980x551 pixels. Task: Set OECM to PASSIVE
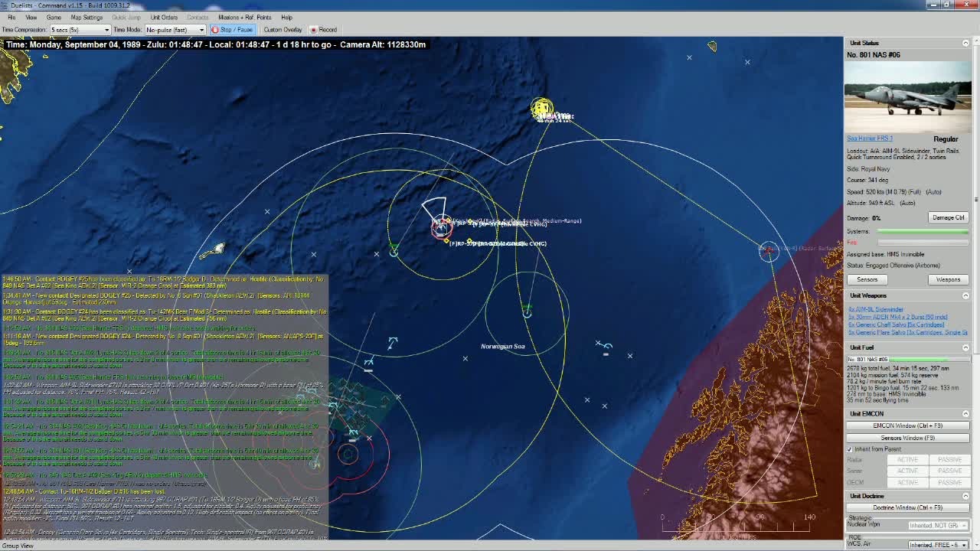click(x=949, y=481)
